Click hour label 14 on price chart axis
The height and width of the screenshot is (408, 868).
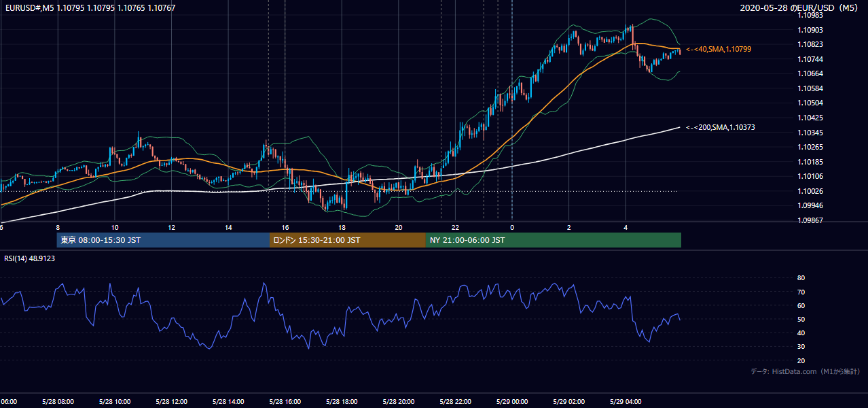[x=228, y=228]
